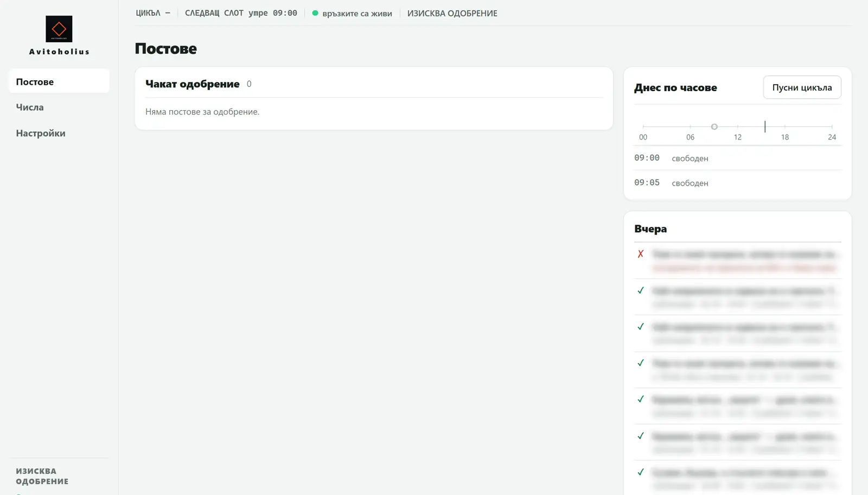Select the 09:00 свободен slot row

(737, 158)
